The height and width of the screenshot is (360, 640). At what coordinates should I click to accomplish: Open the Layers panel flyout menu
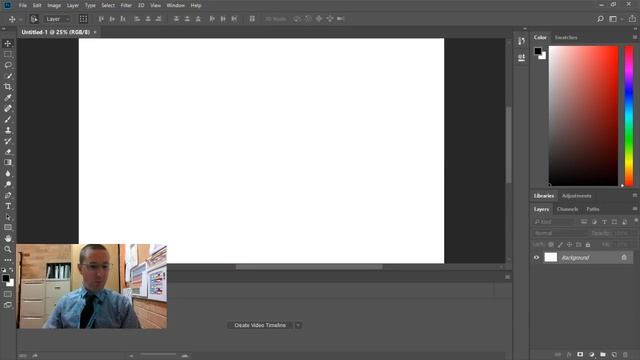tap(635, 209)
